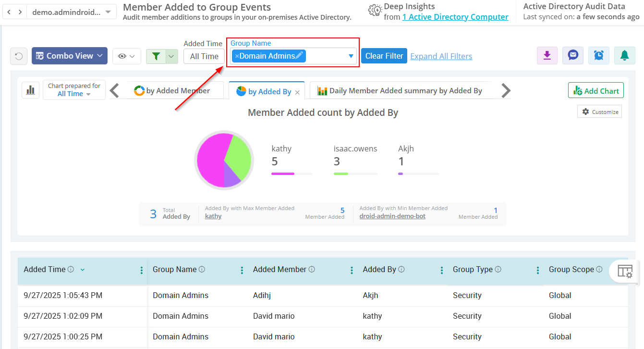Open the Expand All Filters link
644x349 pixels.
coord(441,56)
